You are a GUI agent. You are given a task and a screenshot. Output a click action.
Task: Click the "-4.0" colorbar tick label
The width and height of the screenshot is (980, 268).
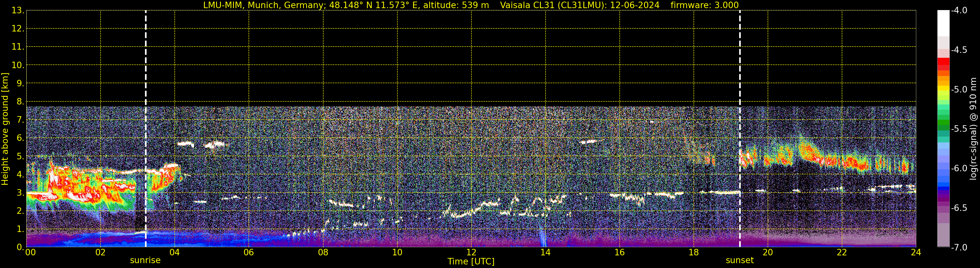tap(959, 11)
